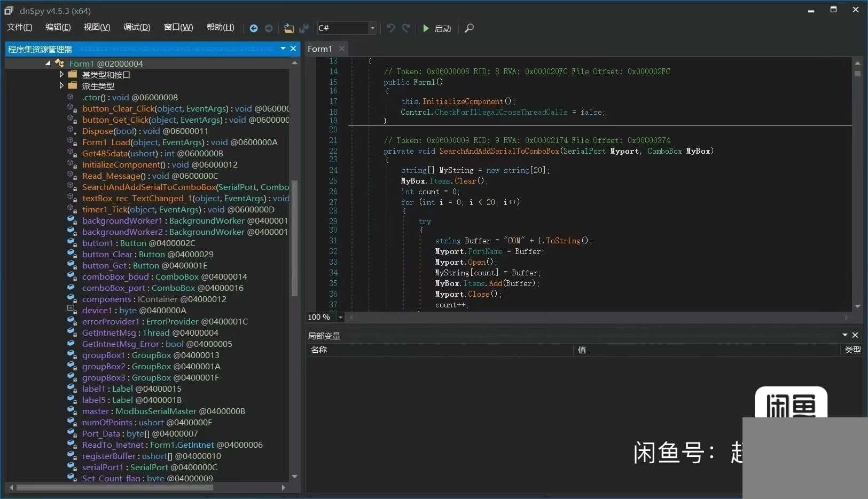The width and height of the screenshot is (868, 499).
Task: Open the C# language dropdown
Action: click(x=373, y=28)
